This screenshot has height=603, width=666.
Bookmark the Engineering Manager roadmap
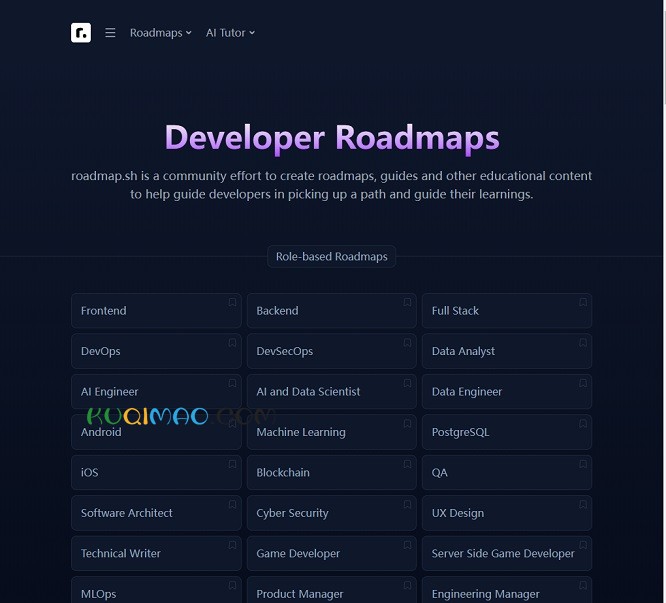pyautogui.click(x=583, y=585)
